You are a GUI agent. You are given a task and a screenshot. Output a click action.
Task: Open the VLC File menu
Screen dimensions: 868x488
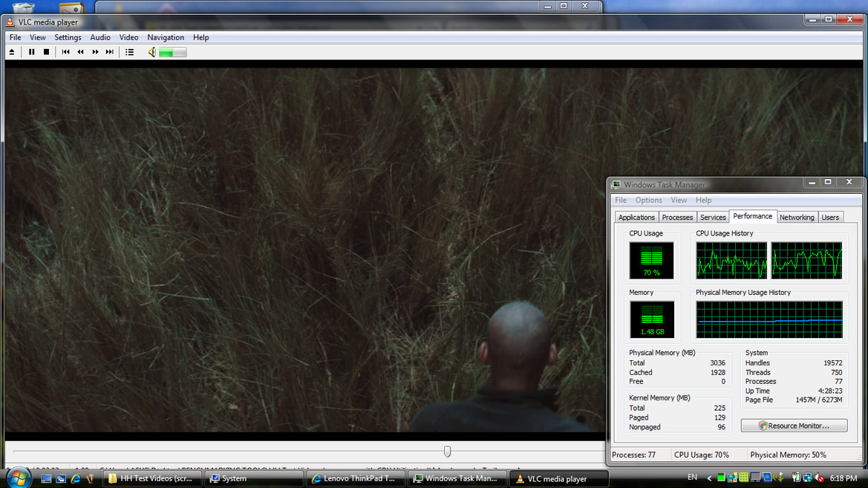tap(15, 38)
